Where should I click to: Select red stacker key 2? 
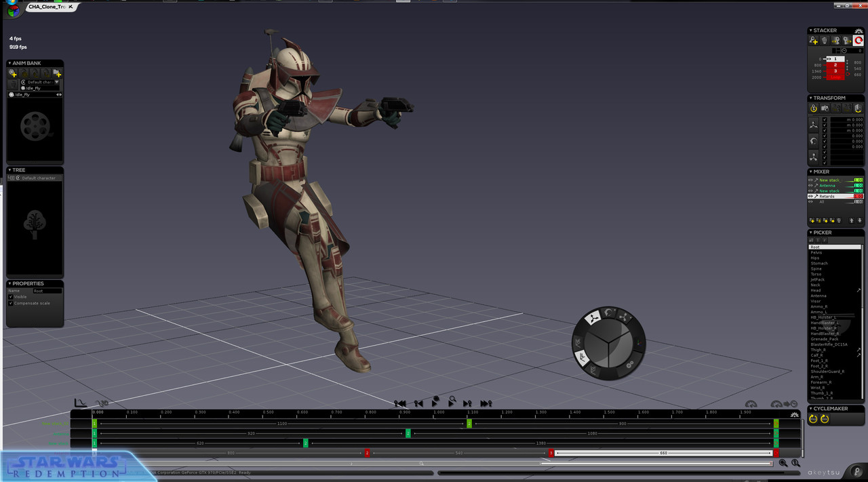(835, 65)
